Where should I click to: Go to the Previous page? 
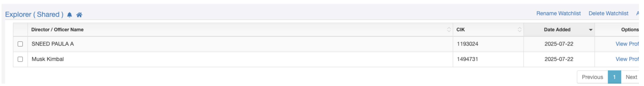(592, 77)
